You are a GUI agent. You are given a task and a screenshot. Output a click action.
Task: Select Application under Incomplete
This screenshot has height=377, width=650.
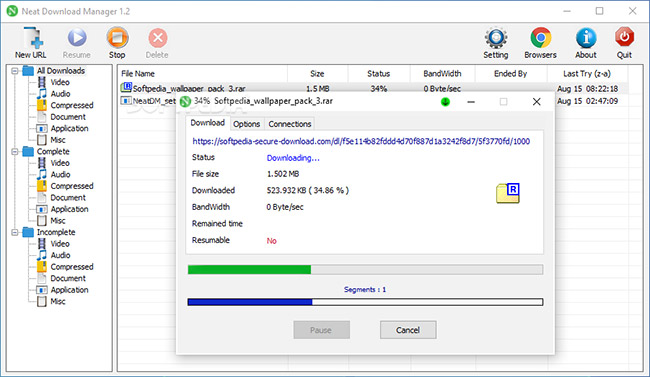69,290
